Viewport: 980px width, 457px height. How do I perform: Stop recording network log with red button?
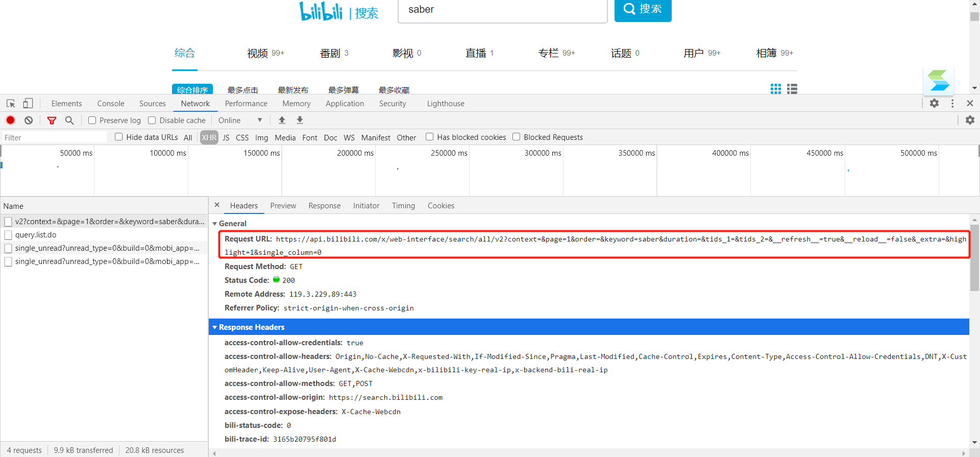click(10, 121)
